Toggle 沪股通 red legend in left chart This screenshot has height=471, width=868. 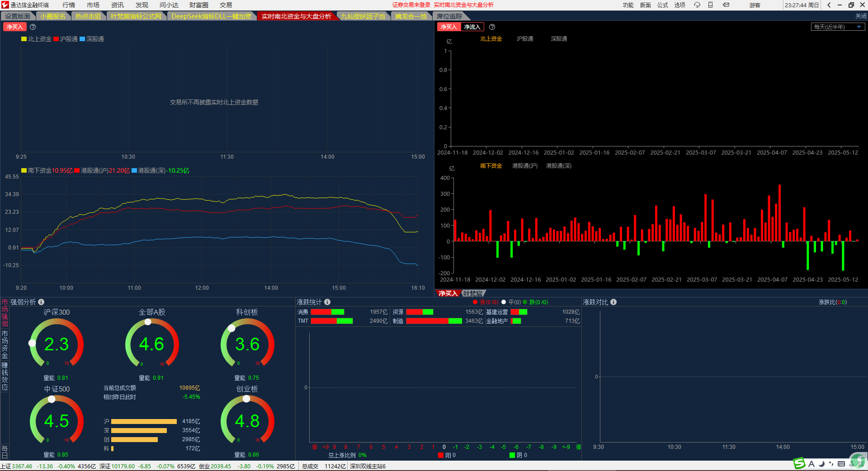tap(66, 39)
